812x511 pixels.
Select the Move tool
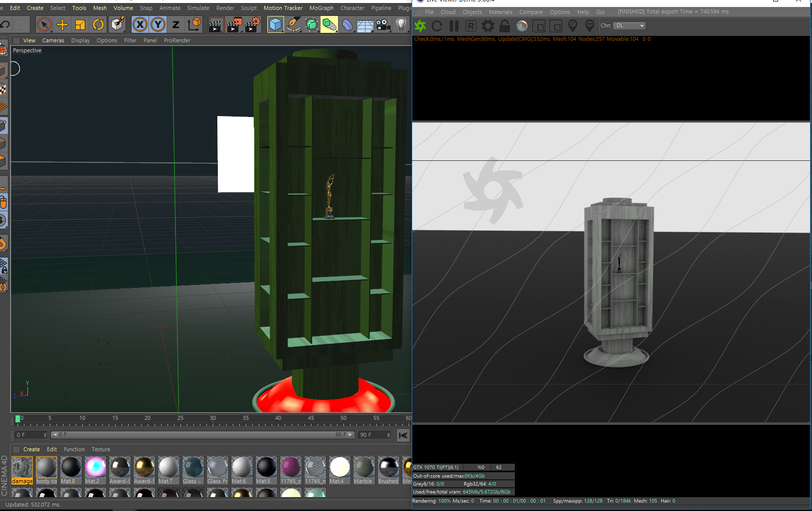62,24
